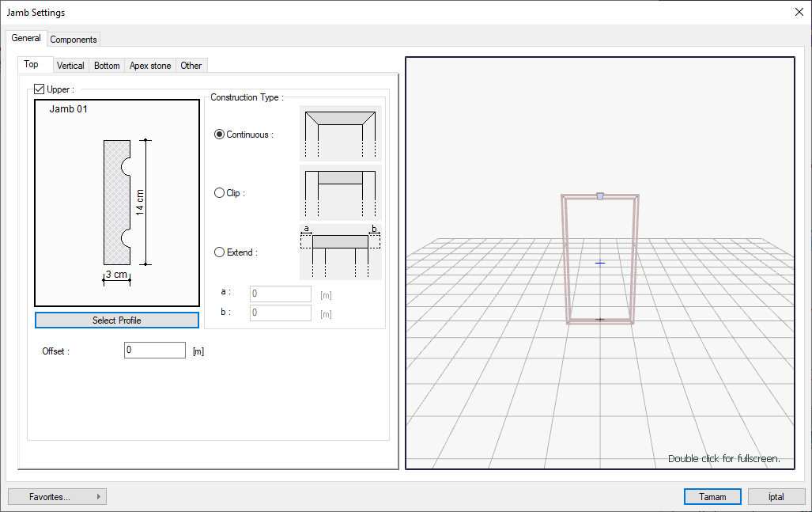Open the Vertical tab
Image resolution: width=812 pixels, height=512 pixels.
click(70, 66)
